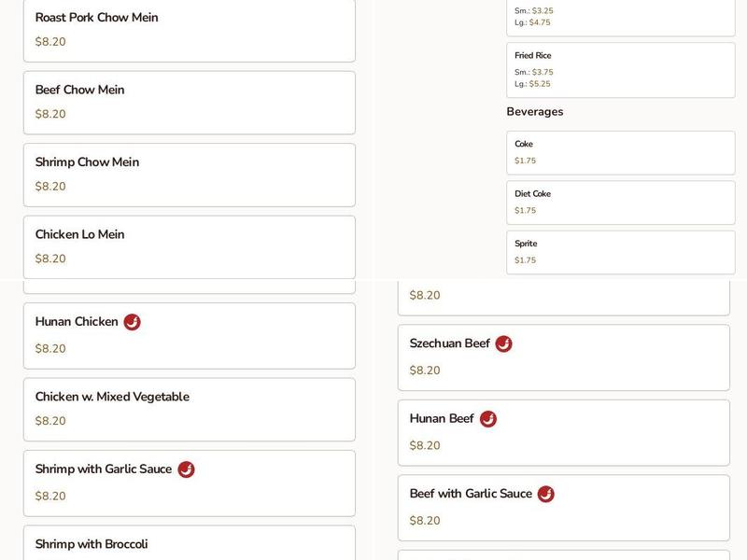Choose Beef Chow Mein from the menu
747x560 pixels.
(x=189, y=102)
